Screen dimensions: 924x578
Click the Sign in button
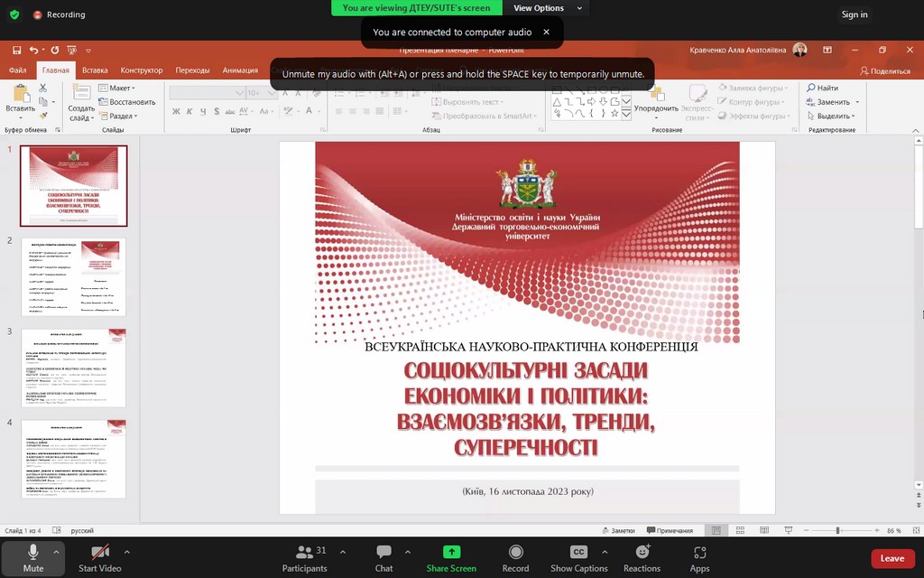click(854, 14)
